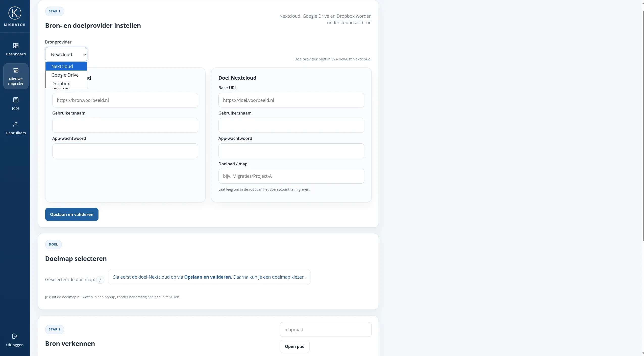
Task: Expand the Bronprovider dropdown chevron
Action: (84, 55)
